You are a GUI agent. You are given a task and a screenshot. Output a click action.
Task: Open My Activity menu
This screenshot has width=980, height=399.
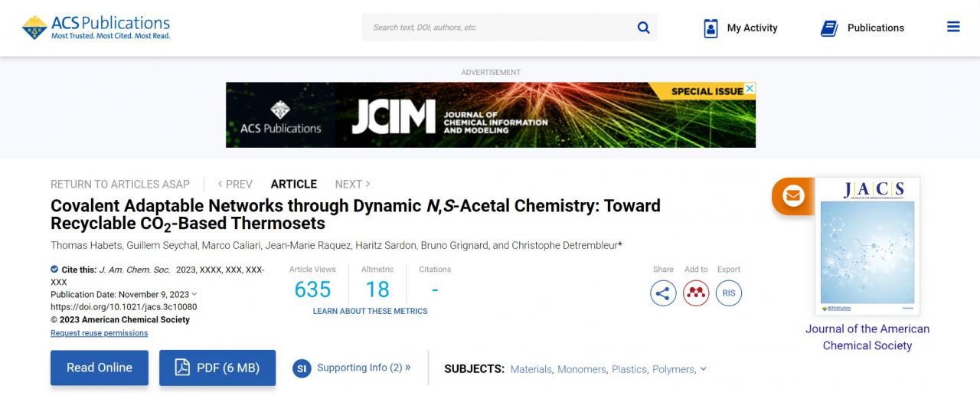point(740,28)
